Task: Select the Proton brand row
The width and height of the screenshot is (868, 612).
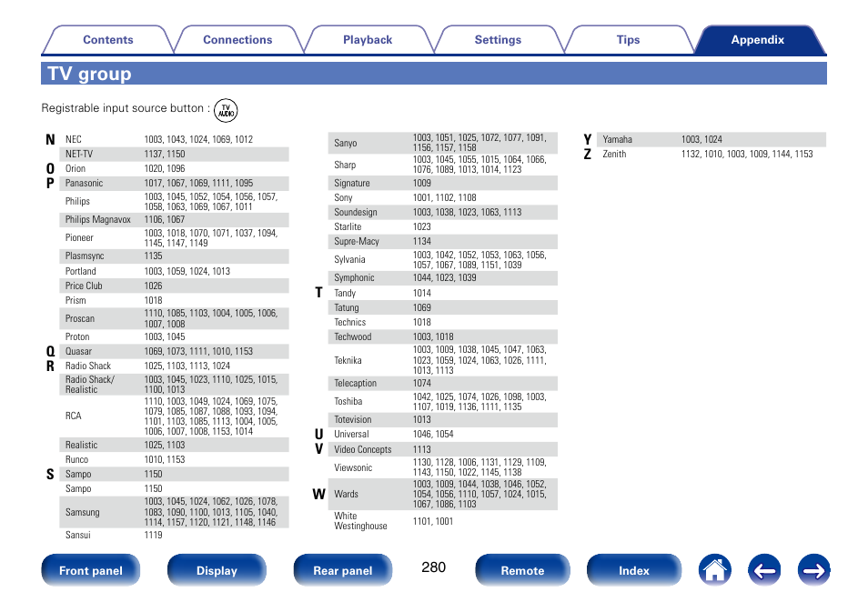Action: [174, 337]
